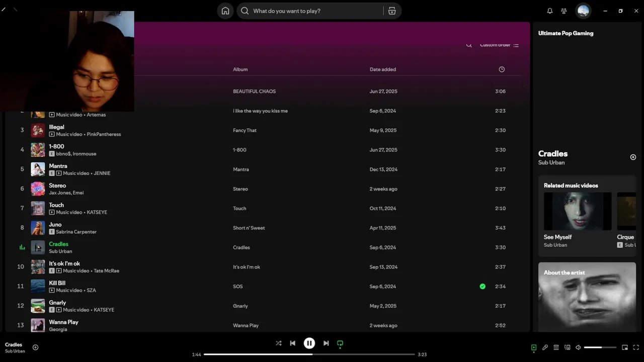Open artist link PinkPantheress
The width and height of the screenshot is (644, 362).
104,134
